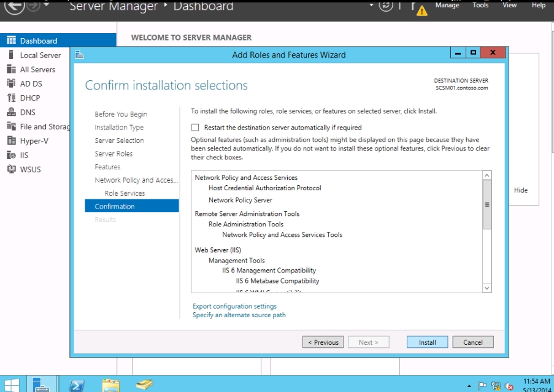
Task: Click the Install button
Action: (427, 342)
